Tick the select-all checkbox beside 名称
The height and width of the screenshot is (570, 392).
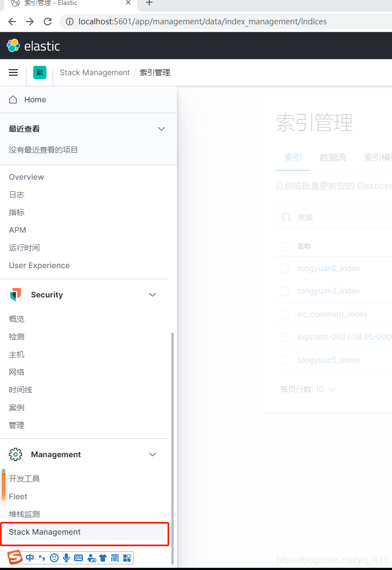point(284,247)
